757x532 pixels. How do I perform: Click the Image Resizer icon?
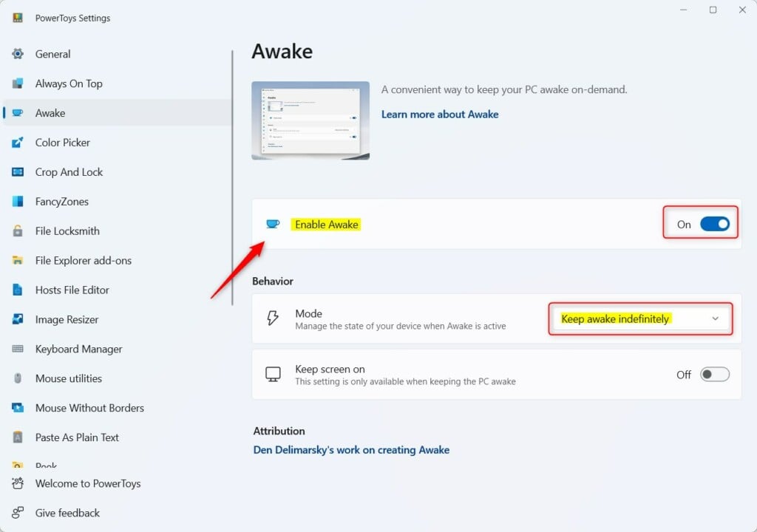click(18, 319)
